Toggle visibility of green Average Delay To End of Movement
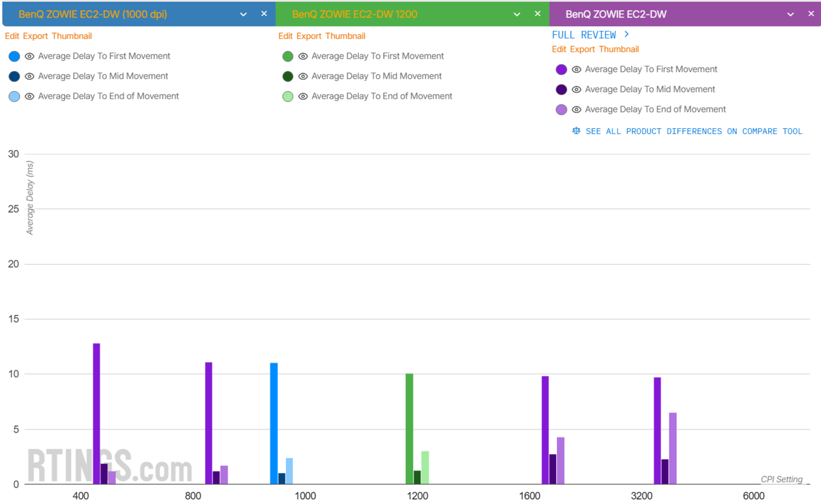821x504 pixels. 303,96
